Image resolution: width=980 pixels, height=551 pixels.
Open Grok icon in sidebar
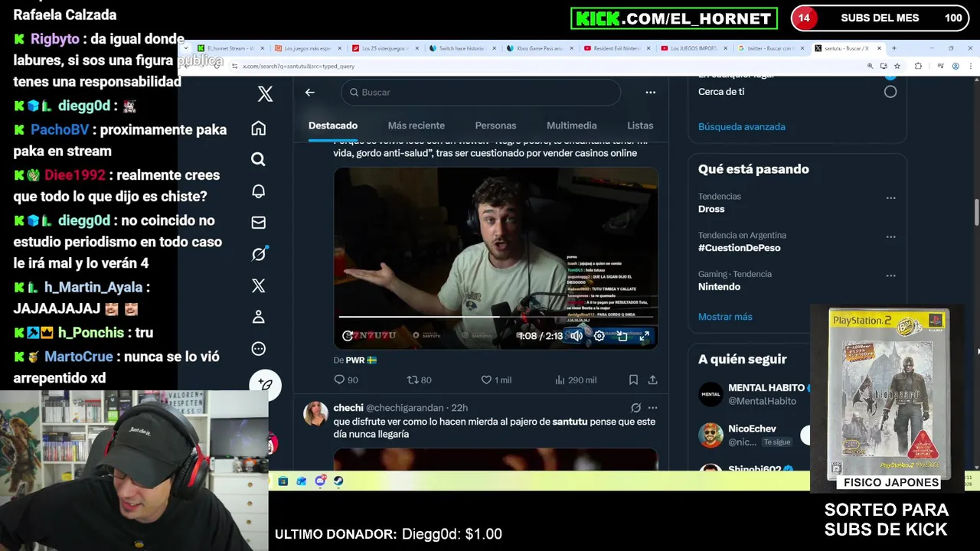coord(259,253)
